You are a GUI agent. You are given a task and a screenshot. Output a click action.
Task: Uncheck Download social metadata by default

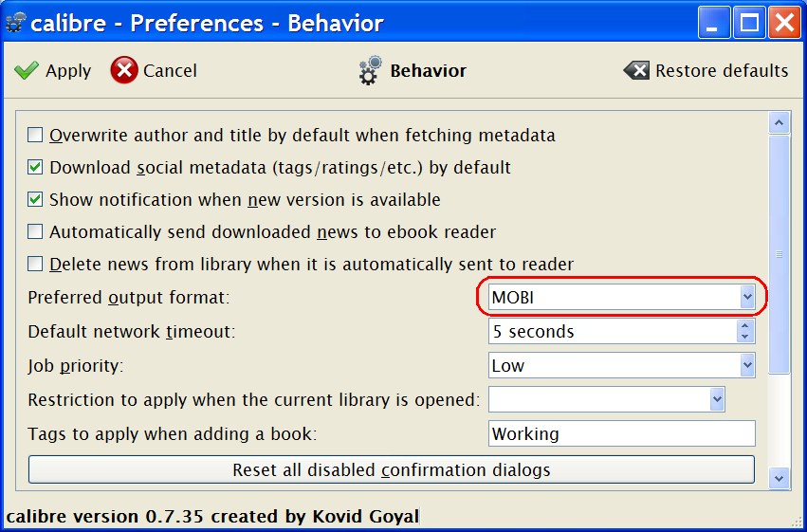pos(35,168)
